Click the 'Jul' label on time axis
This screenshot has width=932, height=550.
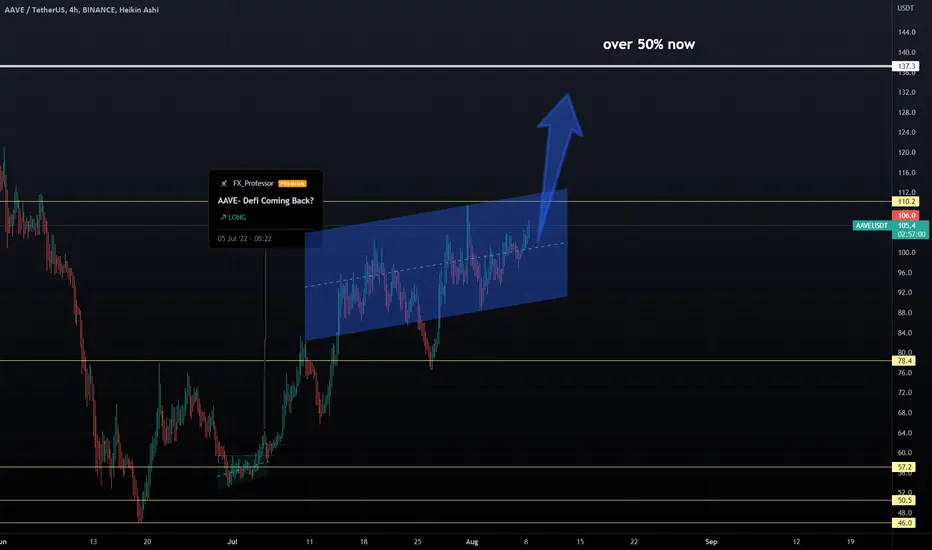click(x=232, y=542)
